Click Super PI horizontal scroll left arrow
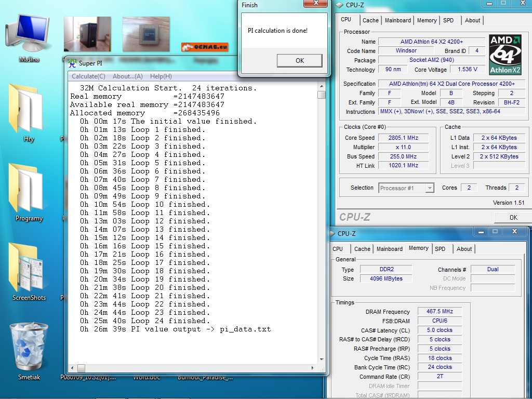This screenshot has width=532, height=399. (x=72, y=368)
